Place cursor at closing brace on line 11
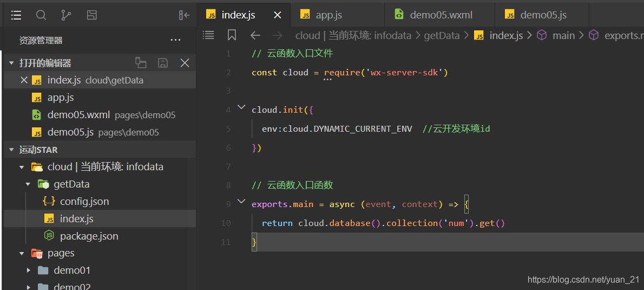 (254, 242)
